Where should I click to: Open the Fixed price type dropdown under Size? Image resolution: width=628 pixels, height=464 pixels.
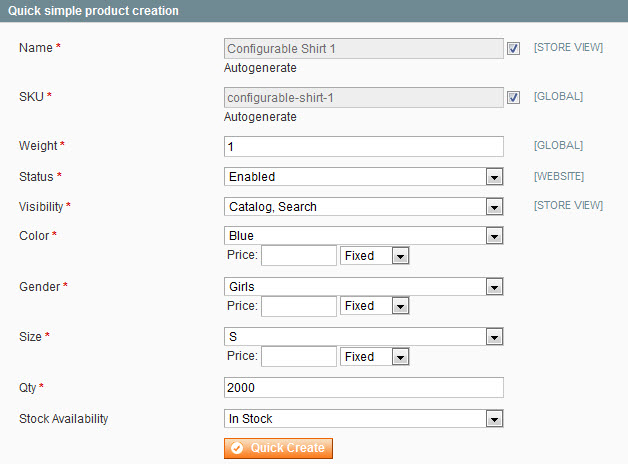pyautogui.click(x=374, y=356)
